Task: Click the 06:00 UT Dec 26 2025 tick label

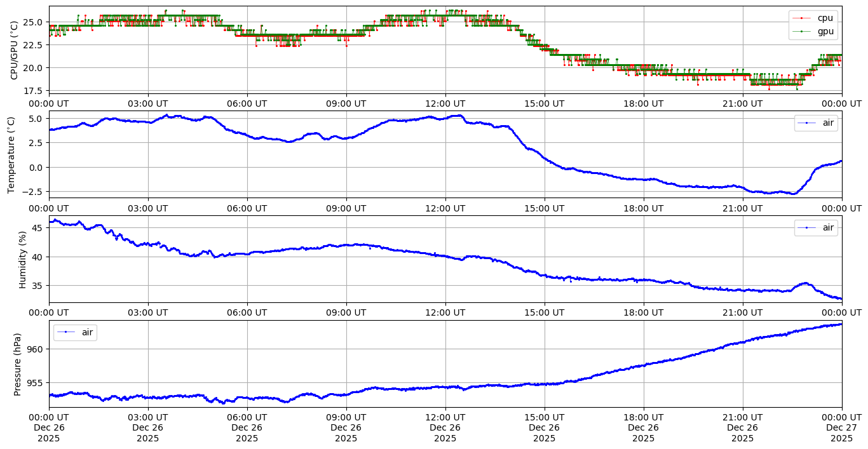Action: point(247,427)
